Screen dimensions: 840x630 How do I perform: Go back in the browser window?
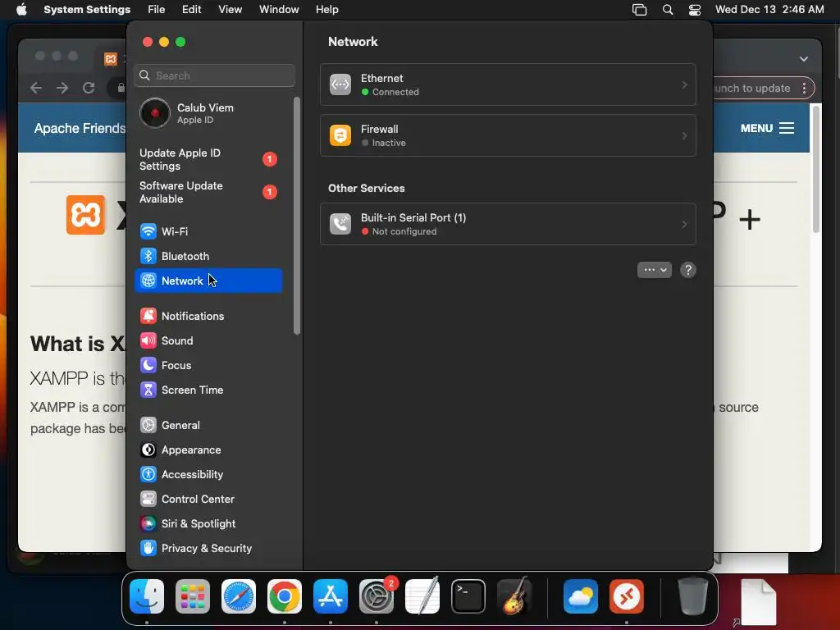[x=36, y=88]
